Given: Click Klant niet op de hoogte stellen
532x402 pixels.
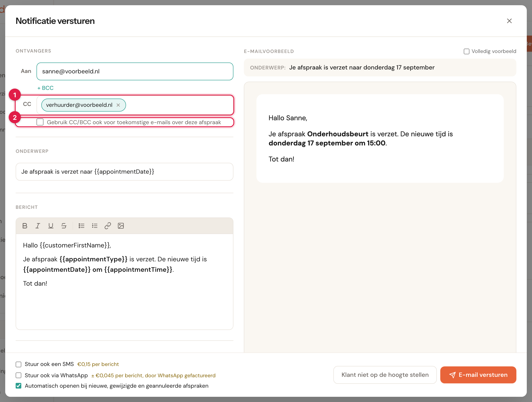Looking at the screenshot, I should click(x=385, y=375).
